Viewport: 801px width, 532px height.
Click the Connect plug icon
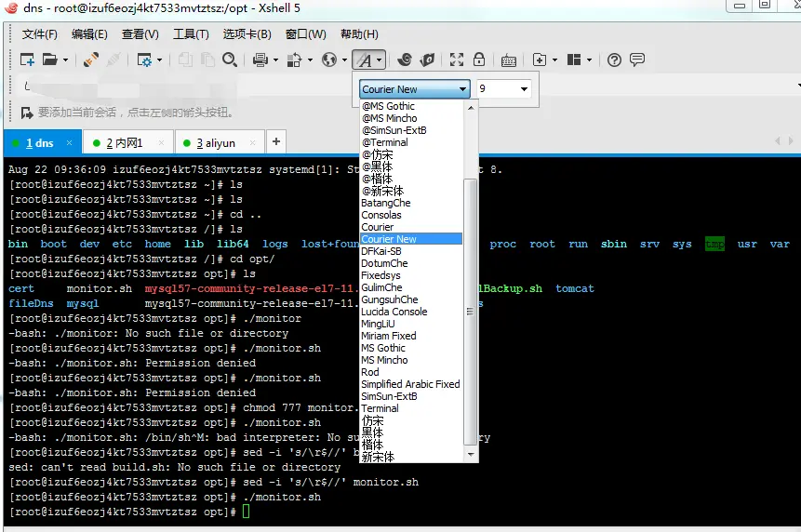(x=91, y=60)
